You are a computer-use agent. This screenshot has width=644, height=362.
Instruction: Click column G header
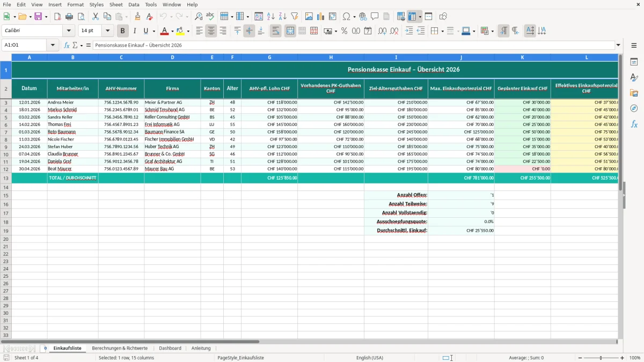(x=269, y=57)
